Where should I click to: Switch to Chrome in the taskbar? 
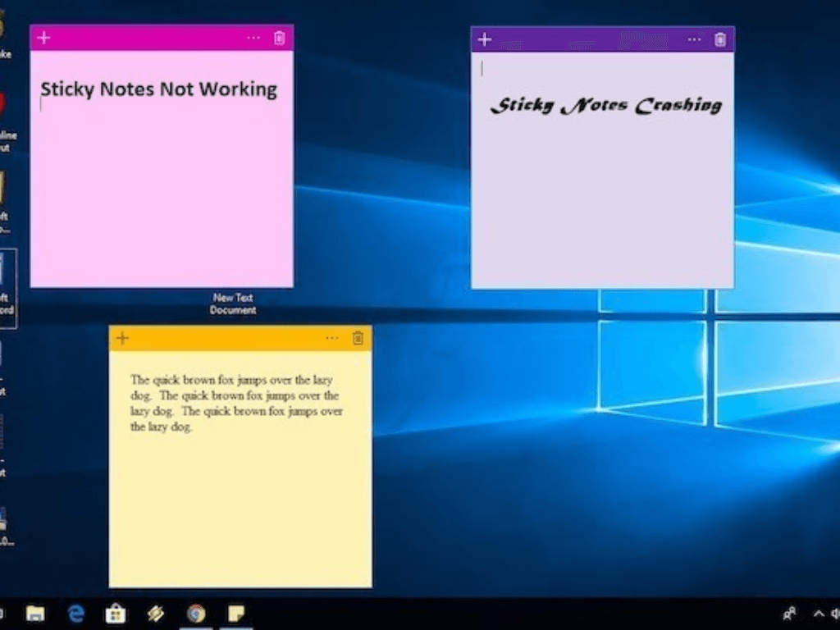tap(195, 613)
